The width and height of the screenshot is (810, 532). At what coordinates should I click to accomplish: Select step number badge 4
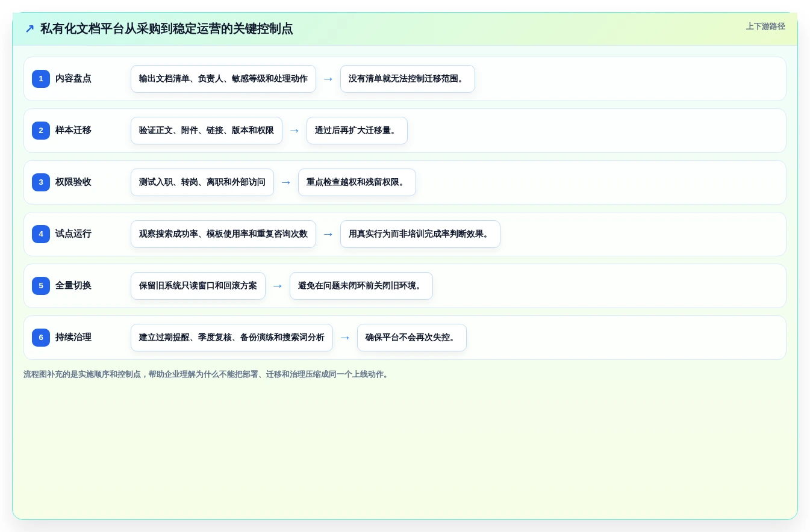pyautogui.click(x=41, y=234)
